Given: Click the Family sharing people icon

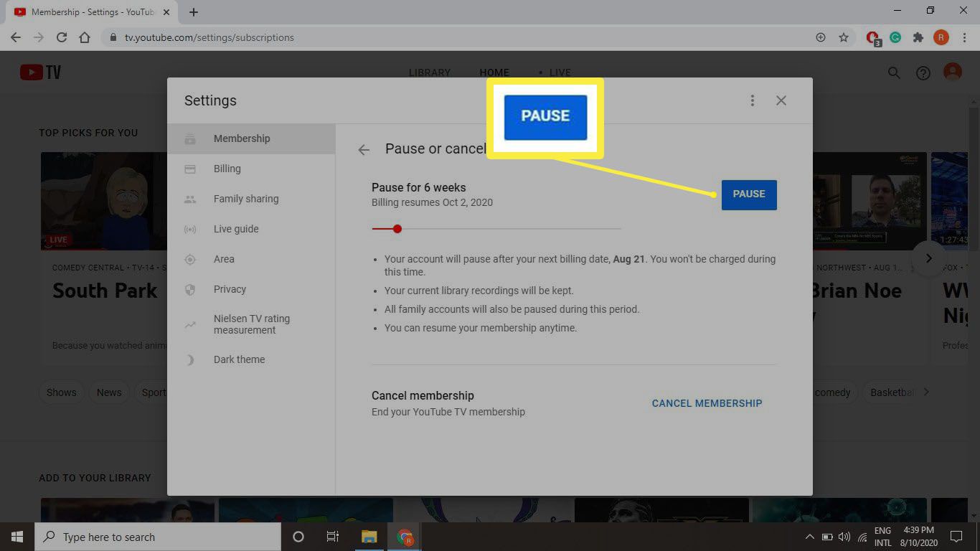Looking at the screenshot, I should pos(190,199).
